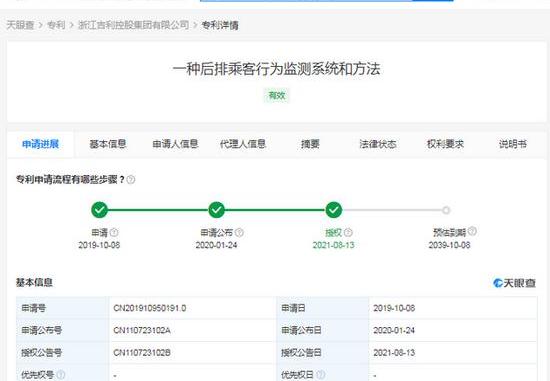The width and height of the screenshot is (550, 381).
Task: Click the 有效 status badge
Action: tap(277, 95)
